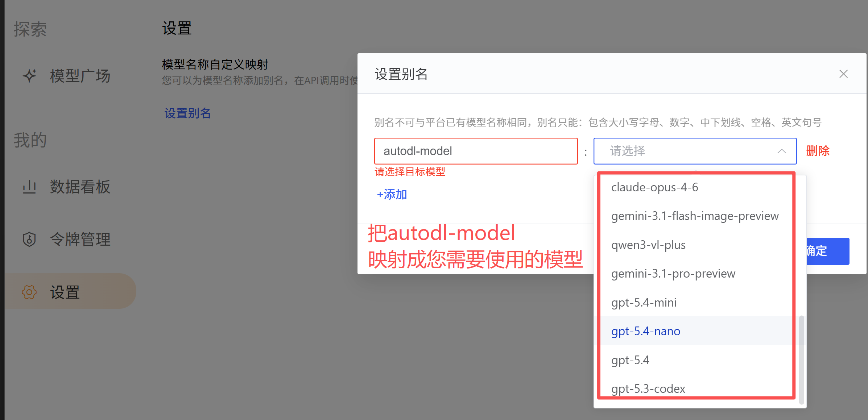Choose gemini-3.1-flash-image-preview option
The width and height of the screenshot is (868, 420).
[694, 216]
